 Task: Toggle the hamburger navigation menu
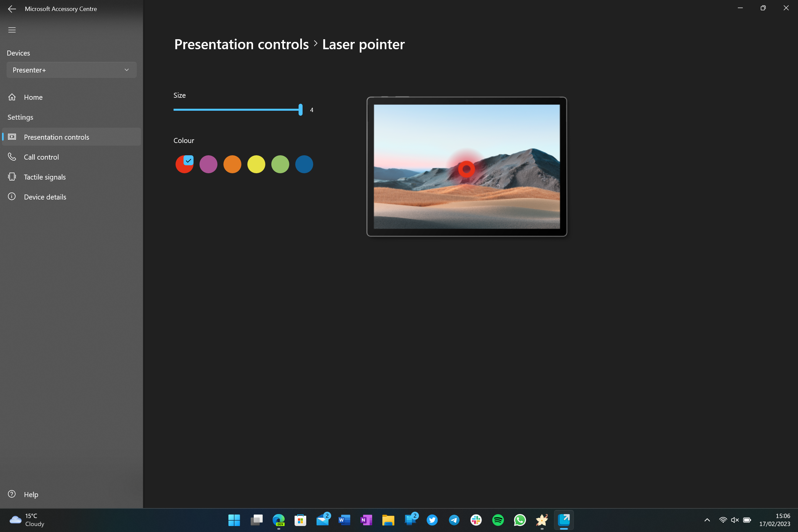(12, 30)
